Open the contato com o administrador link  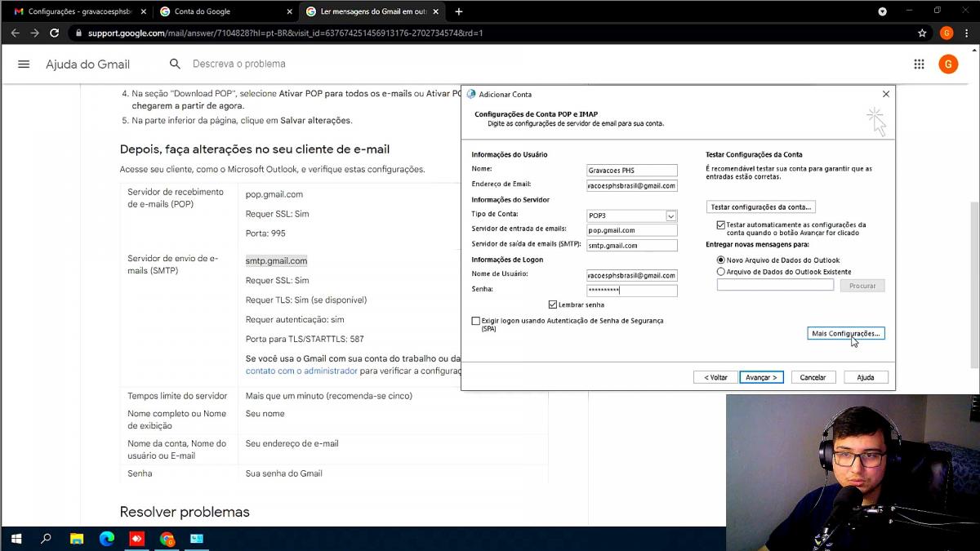coord(301,371)
